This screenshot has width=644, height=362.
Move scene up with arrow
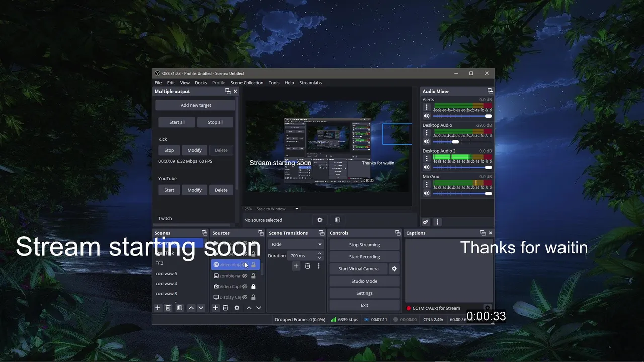click(x=191, y=308)
